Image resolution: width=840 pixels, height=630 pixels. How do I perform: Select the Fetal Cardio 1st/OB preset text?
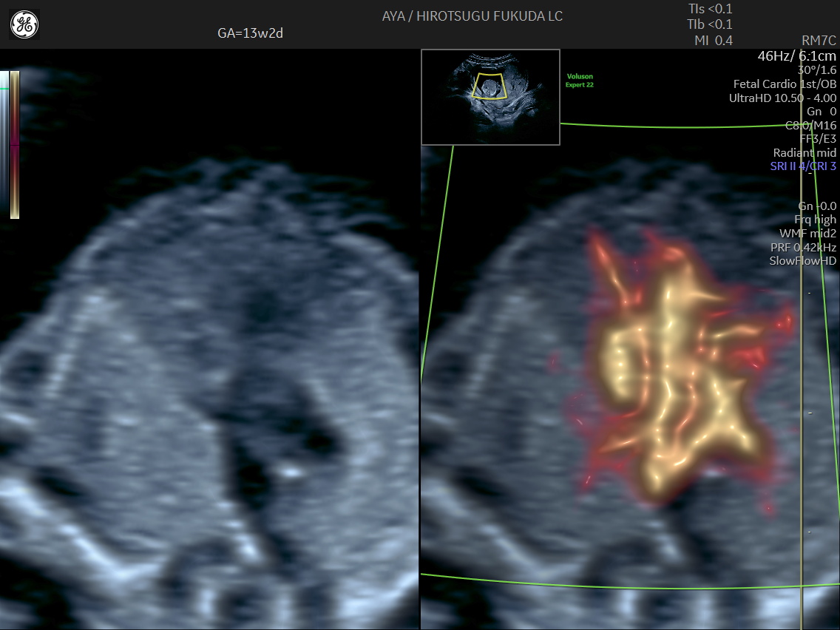[785, 84]
